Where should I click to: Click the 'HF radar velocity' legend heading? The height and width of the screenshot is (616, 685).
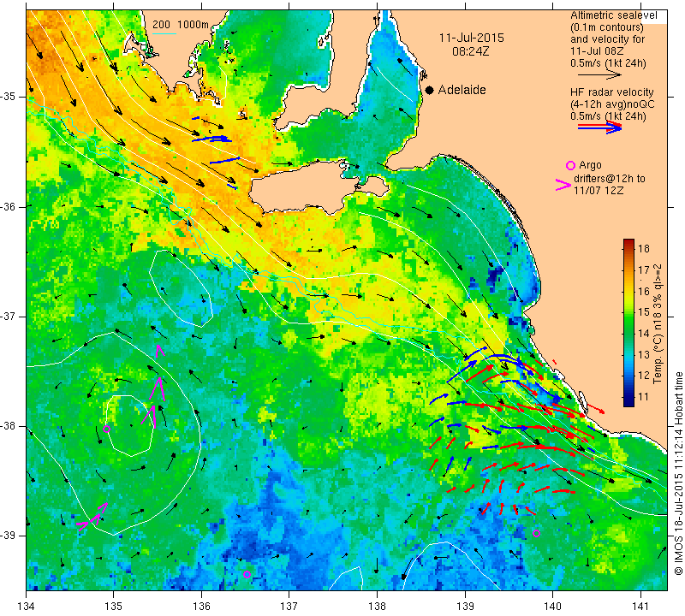click(611, 92)
